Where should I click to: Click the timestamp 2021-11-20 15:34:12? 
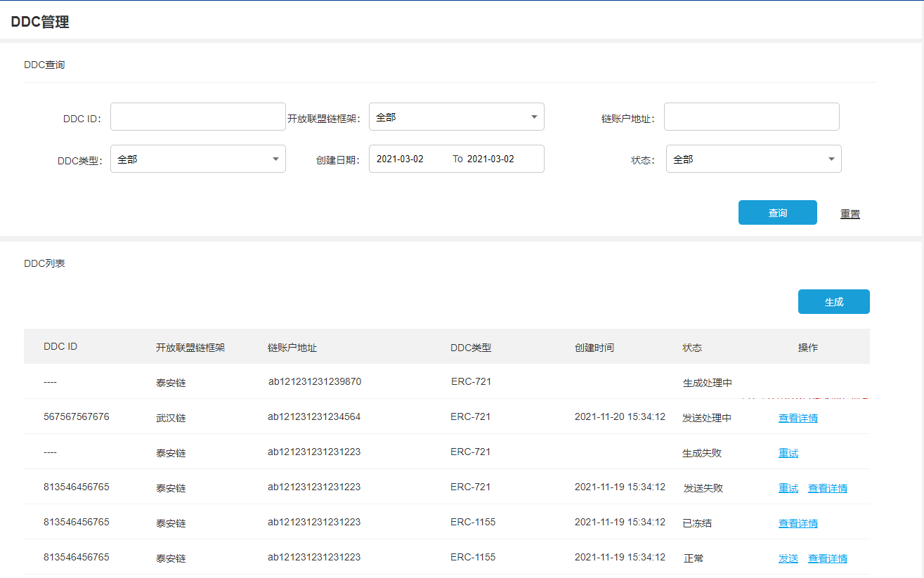(620, 416)
